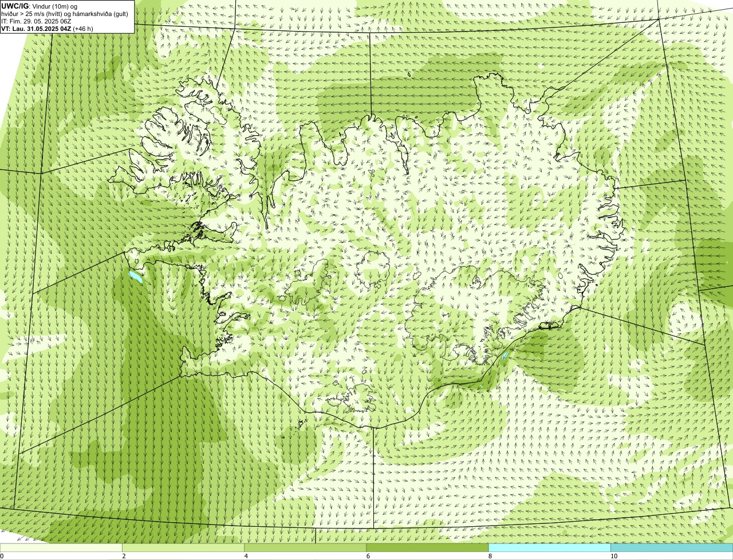The image size is (733, 560).
Task: Click the legend tick label "8"
Action: (x=490, y=556)
